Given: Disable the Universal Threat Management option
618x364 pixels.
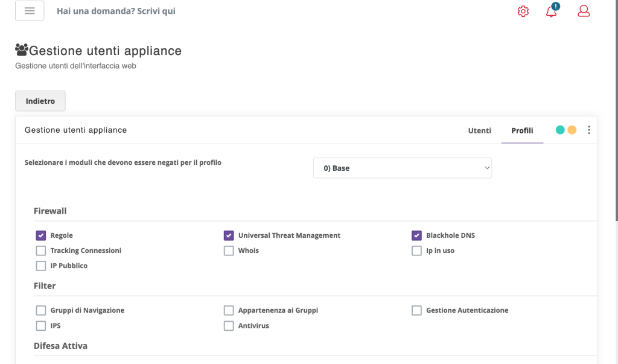Looking at the screenshot, I should pyautogui.click(x=229, y=235).
